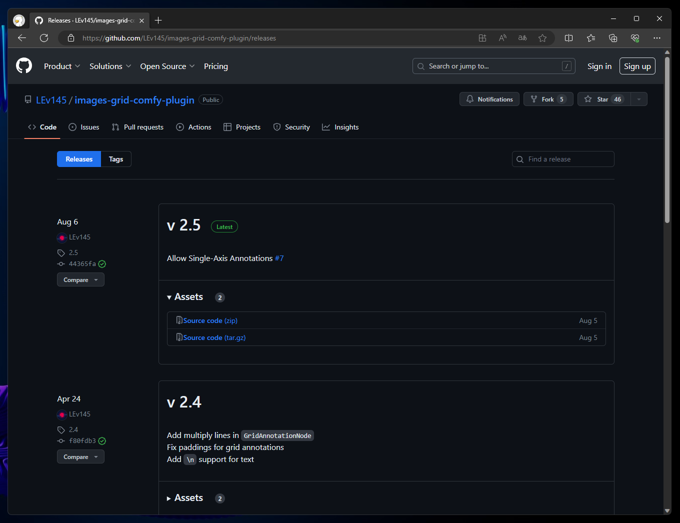
Task: Click the GitHub logo icon
Action: [24, 66]
